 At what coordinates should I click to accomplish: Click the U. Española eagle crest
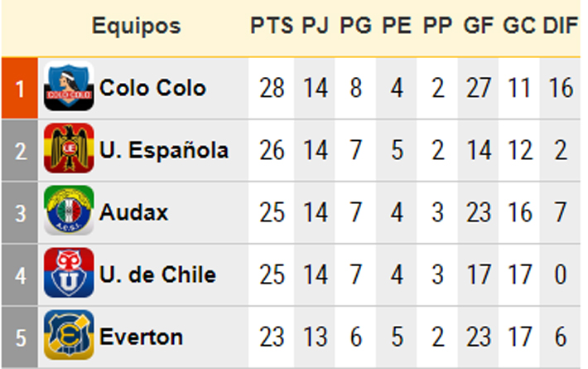[x=69, y=148]
